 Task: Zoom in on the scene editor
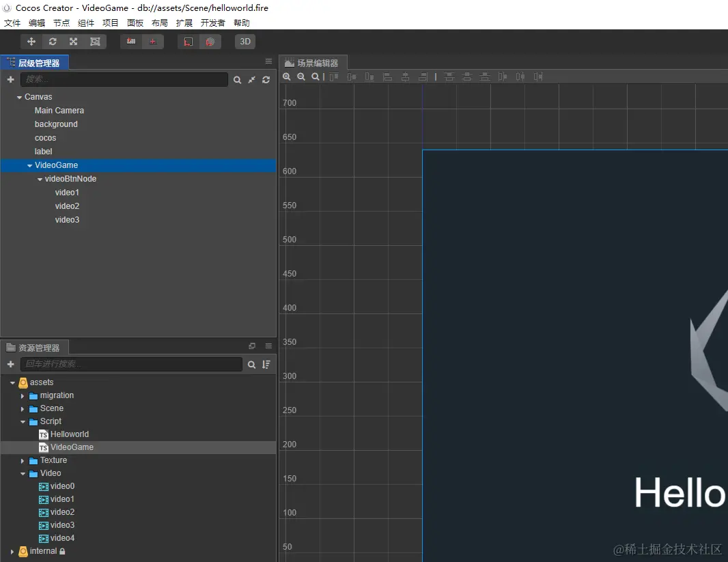click(x=287, y=76)
